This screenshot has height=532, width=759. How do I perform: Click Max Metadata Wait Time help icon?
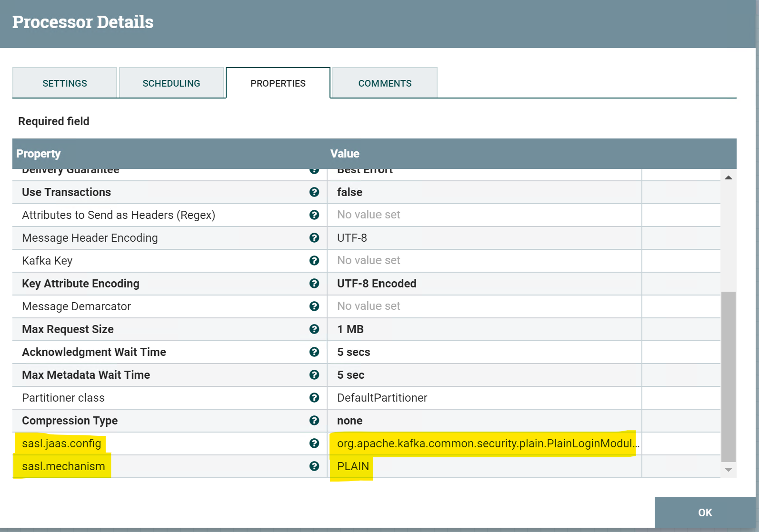314,374
